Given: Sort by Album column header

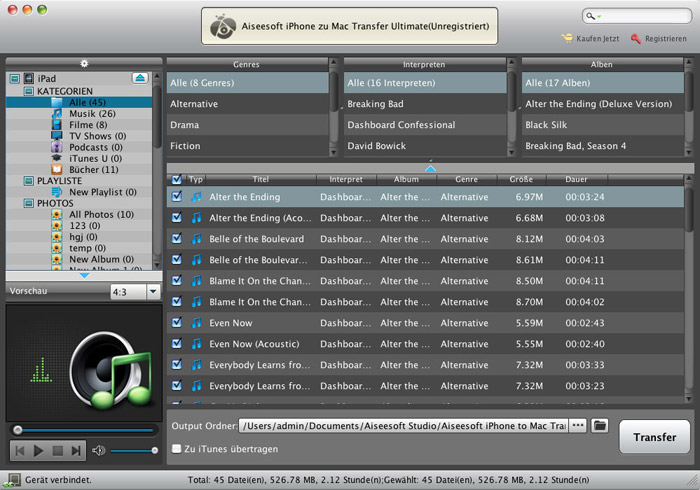Looking at the screenshot, I should point(406,179).
